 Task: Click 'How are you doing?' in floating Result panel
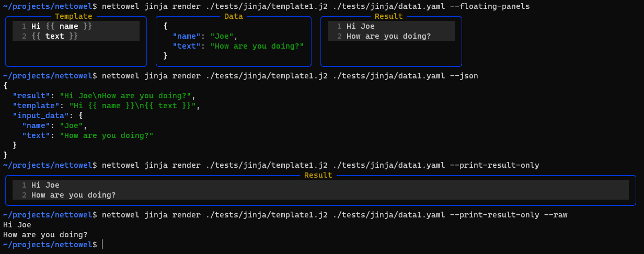click(x=389, y=36)
